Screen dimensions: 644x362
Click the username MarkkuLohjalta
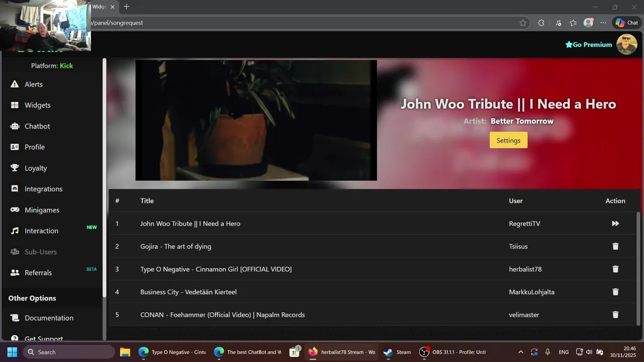pyautogui.click(x=532, y=292)
